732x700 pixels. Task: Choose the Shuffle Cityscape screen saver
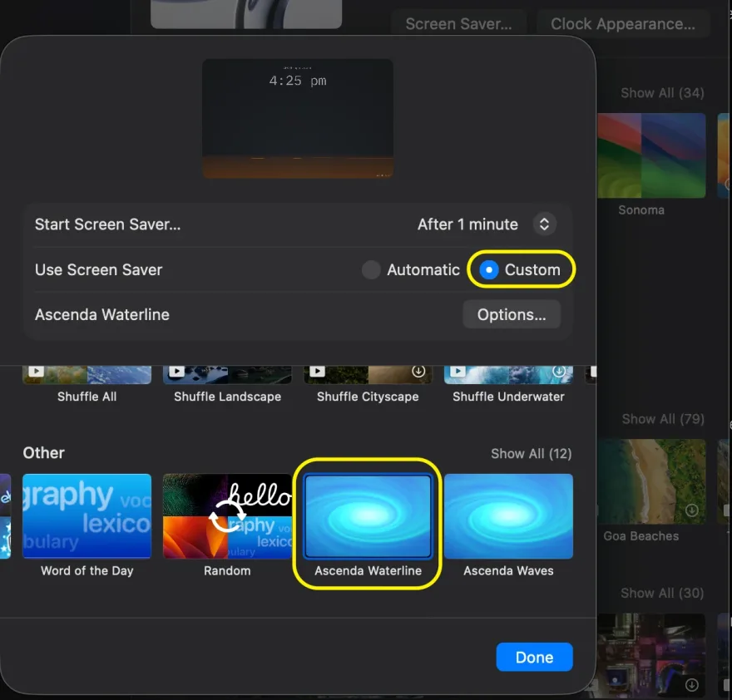click(368, 375)
